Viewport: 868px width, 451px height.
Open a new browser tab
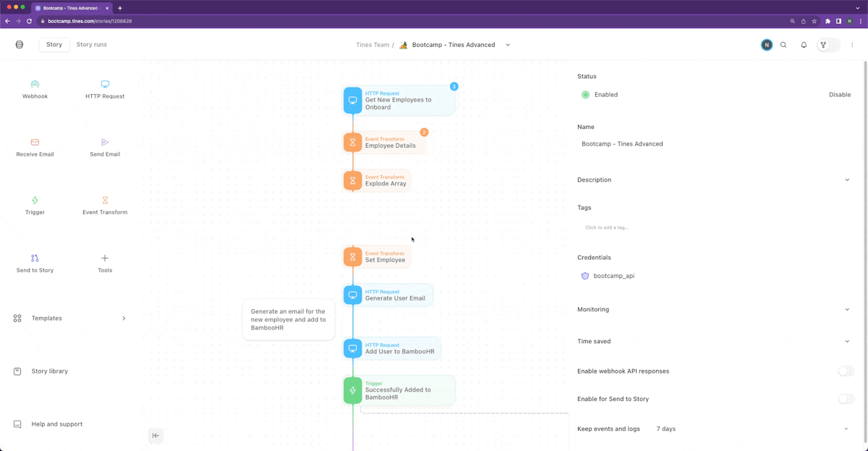coord(120,8)
